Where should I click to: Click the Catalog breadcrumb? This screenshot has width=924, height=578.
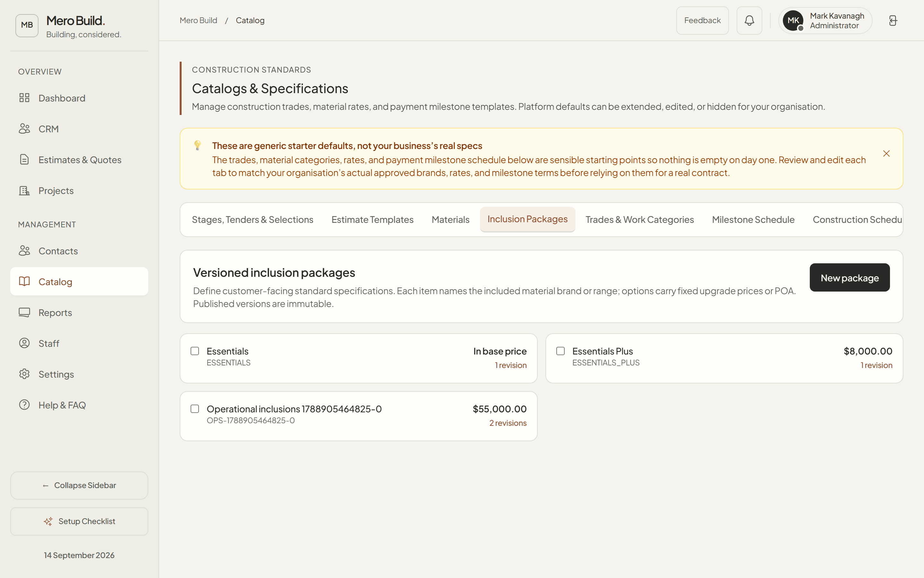tap(250, 20)
